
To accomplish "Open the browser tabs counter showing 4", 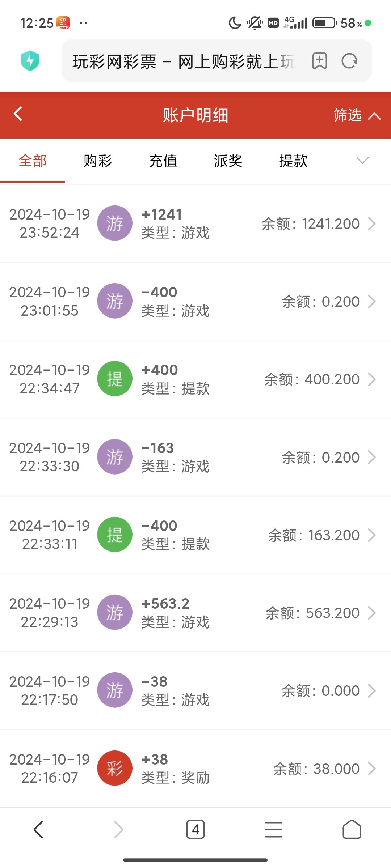I will pyautogui.click(x=195, y=829).
